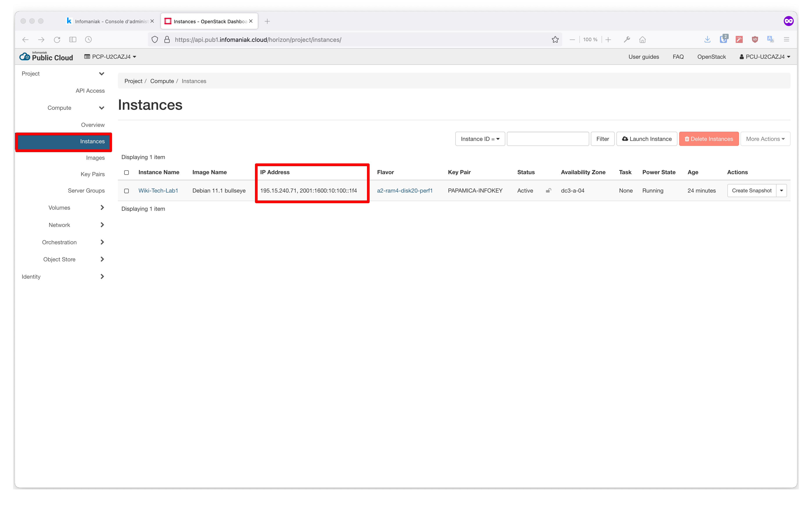Open the Firefox downloads arrow icon
Image resolution: width=812 pixels, height=506 pixels.
click(707, 39)
